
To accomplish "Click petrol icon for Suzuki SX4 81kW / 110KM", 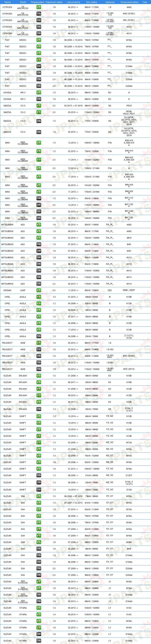I will click(39, 503).
